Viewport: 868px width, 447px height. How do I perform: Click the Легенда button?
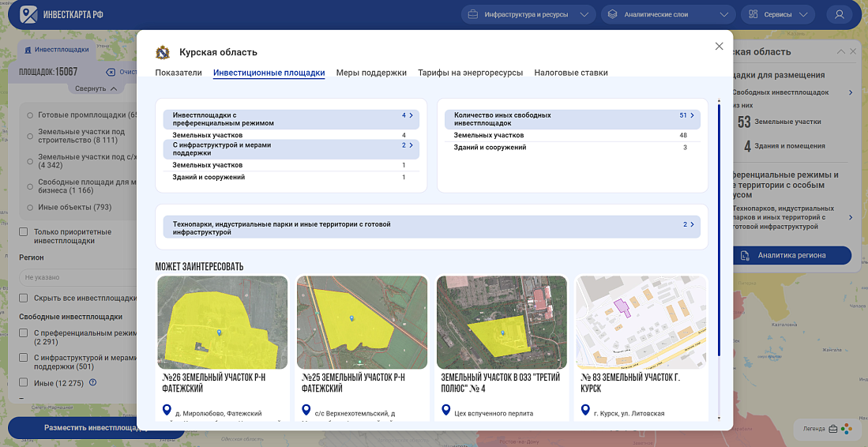(828, 429)
